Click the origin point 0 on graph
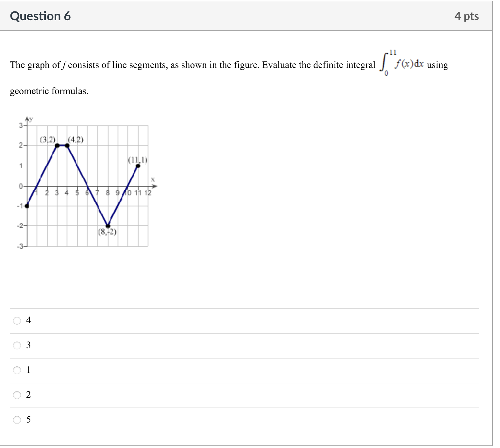 (x=21, y=186)
